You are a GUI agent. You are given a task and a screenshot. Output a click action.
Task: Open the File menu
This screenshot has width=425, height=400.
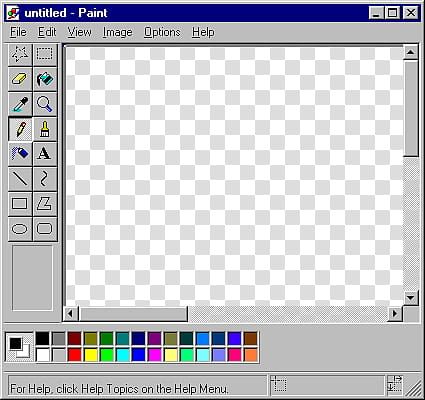pyautogui.click(x=18, y=32)
